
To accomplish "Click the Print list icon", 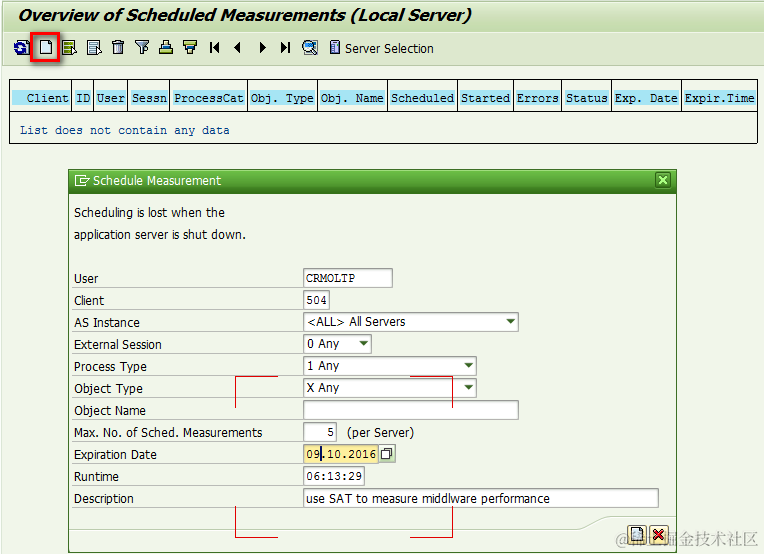I will click(166, 48).
